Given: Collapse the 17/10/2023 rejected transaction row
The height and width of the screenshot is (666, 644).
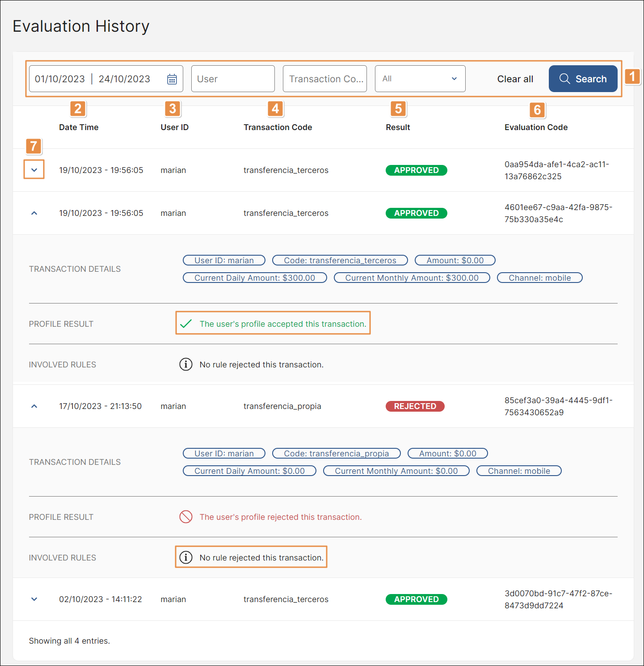Looking at the screenshot, I should (x=34, y=406).
